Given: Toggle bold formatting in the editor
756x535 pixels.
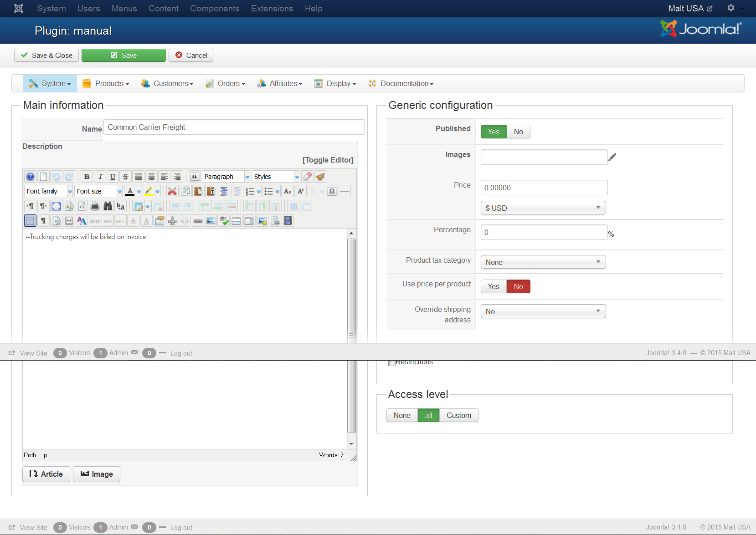Looking at the screenshot, I should 87,177.
